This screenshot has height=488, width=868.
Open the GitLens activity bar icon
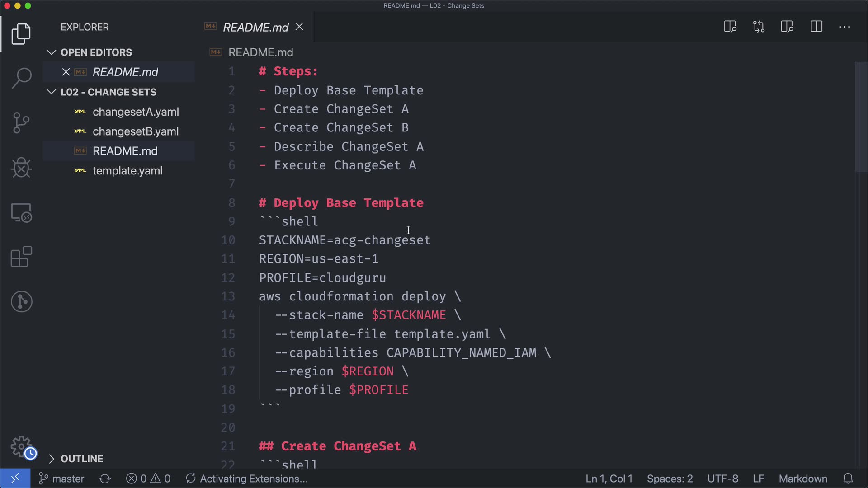[x=21, y=301]
